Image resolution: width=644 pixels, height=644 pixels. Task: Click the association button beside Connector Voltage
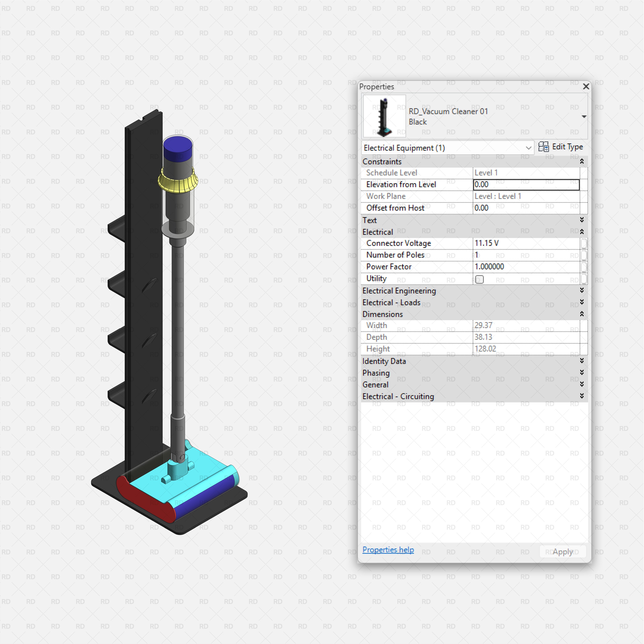pyautogui.click(x=584, y=243)
